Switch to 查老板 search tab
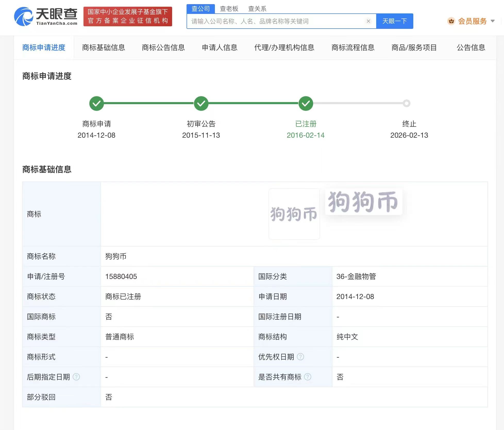The width and height of the screenshot is (504, 430). [229, 9]
